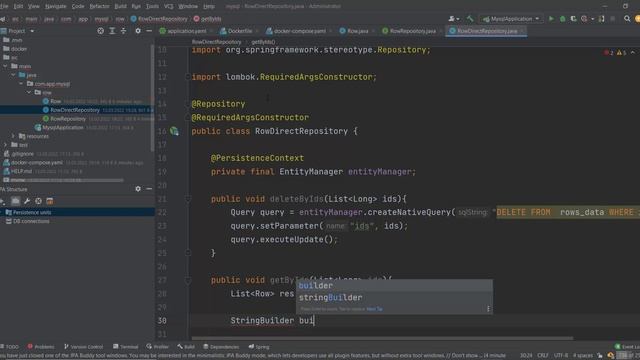
Task: Click the editor horizontal scrollbar
Action: coord(382,338)
